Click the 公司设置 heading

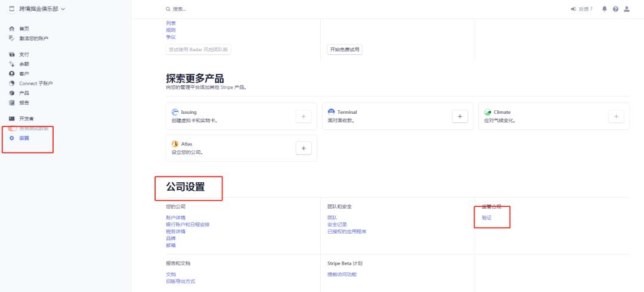pos(185,187)
